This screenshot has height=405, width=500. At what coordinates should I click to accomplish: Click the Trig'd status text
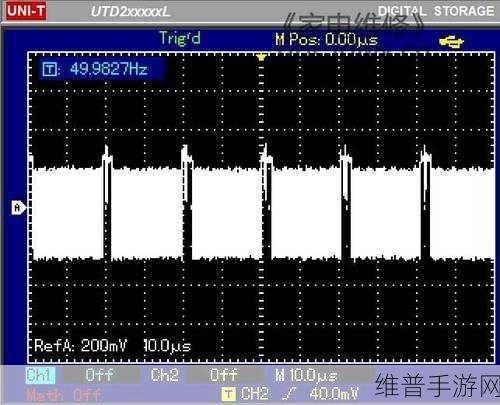click(x=180, y=39)
